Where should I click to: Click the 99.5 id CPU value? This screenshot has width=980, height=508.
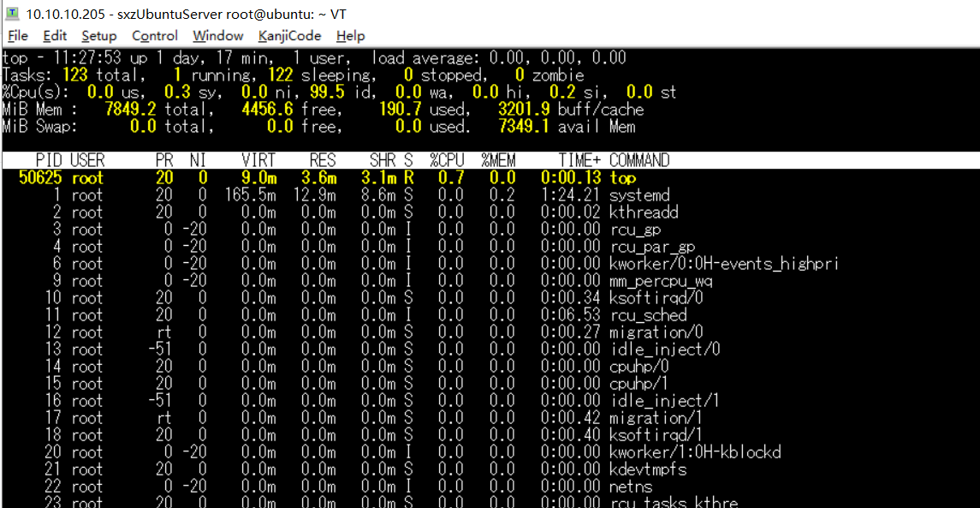click(x=328, y=93)
